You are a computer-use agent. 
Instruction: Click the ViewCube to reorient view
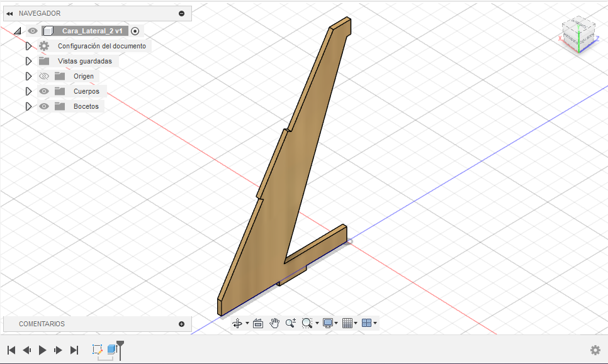[578, 34]
